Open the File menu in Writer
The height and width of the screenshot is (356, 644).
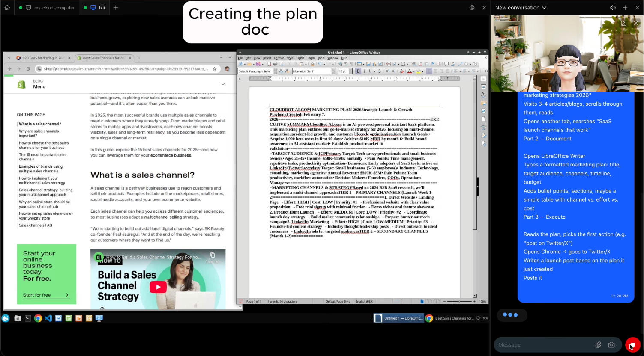[x=240, y=58]
